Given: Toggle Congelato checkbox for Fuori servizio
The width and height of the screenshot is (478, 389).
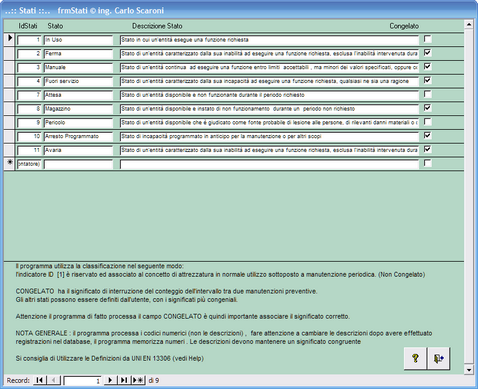Looking at the screenshot, I should pos(428,81).
